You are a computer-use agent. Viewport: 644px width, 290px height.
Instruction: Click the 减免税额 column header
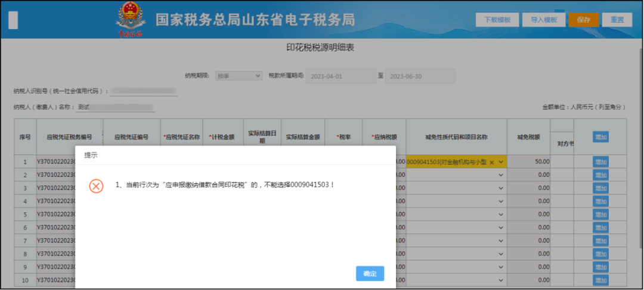coord(528,137)
